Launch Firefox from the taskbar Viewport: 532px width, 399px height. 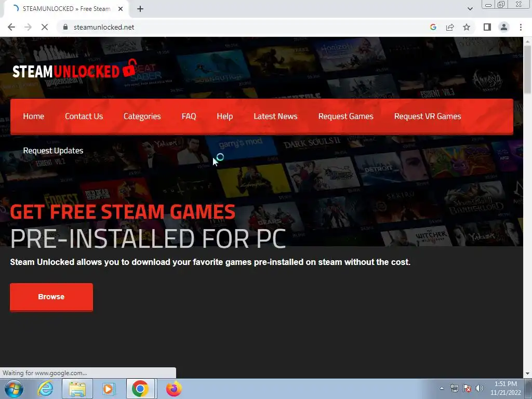point(174,389)
